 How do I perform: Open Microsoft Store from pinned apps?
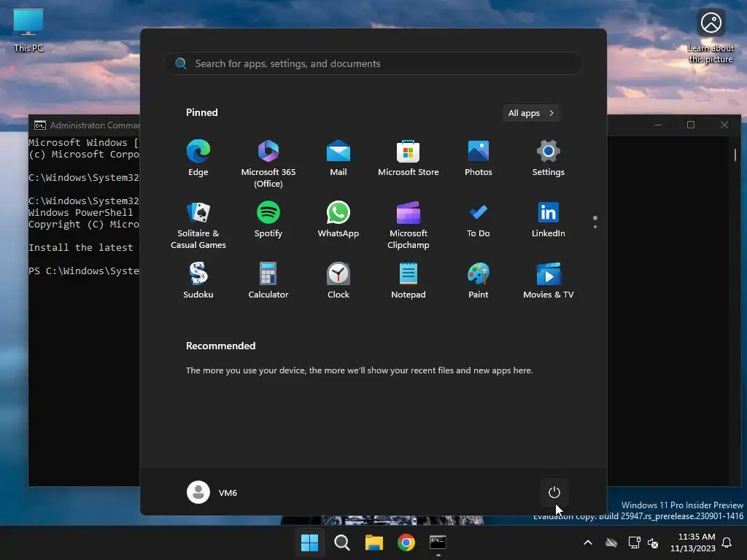(409, 158)
